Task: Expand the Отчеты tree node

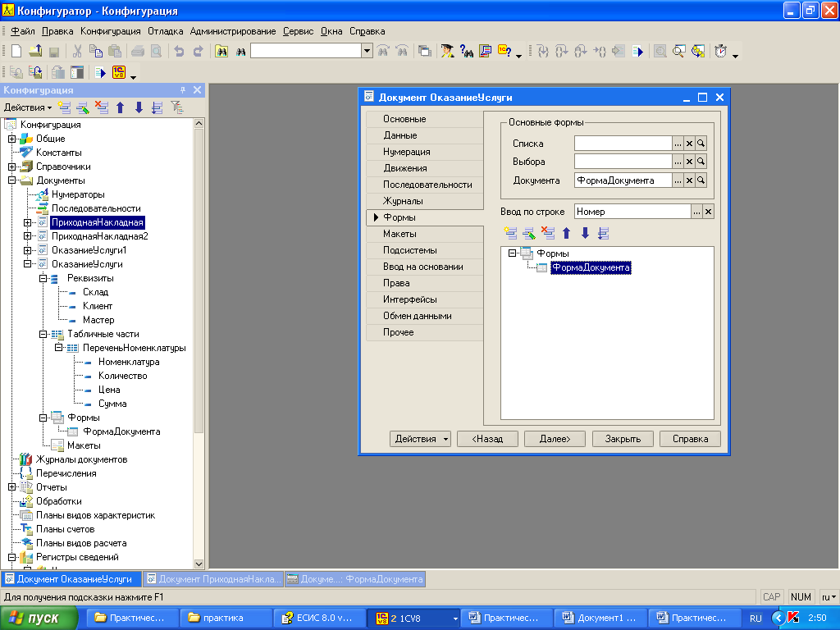Action: pyautogui.click(x=11, y=487)
